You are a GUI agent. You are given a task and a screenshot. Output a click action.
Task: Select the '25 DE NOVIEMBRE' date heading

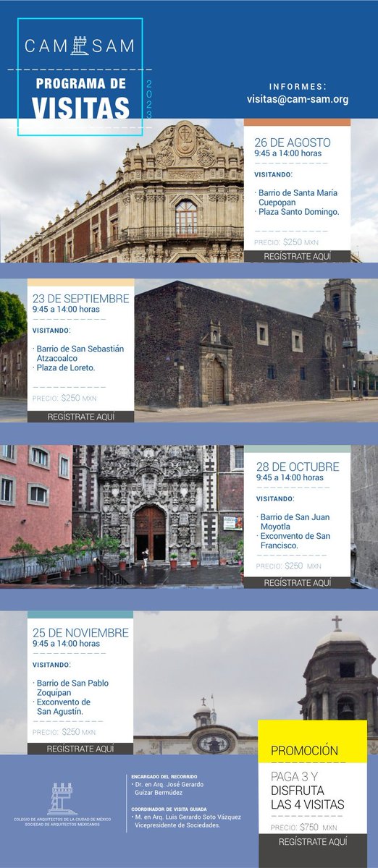[x=80, y=633]
